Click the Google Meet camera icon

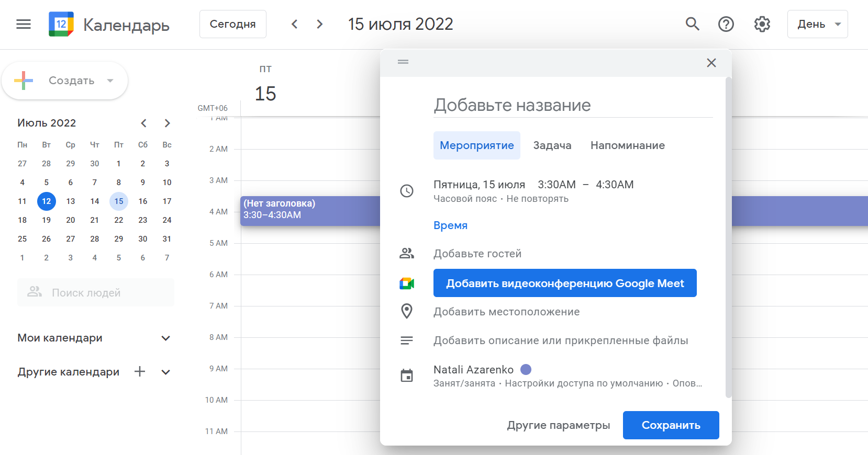point(407,283)
